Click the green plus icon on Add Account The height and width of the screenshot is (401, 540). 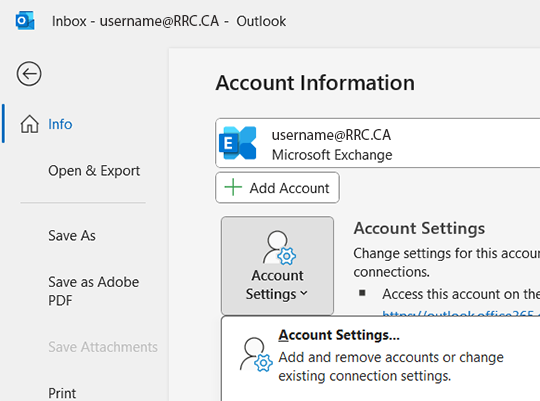click(233, 187)
